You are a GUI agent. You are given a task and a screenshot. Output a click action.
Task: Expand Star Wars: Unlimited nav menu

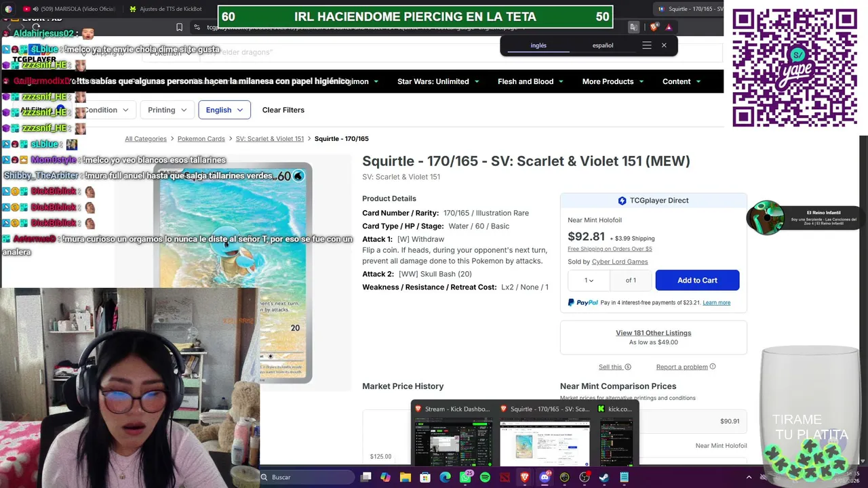coord(438,81)
